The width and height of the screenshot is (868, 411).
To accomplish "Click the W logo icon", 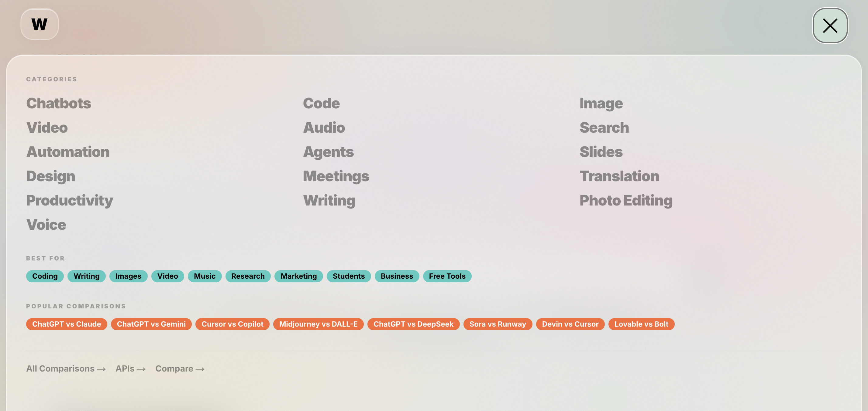I will (x=40, y=24).
